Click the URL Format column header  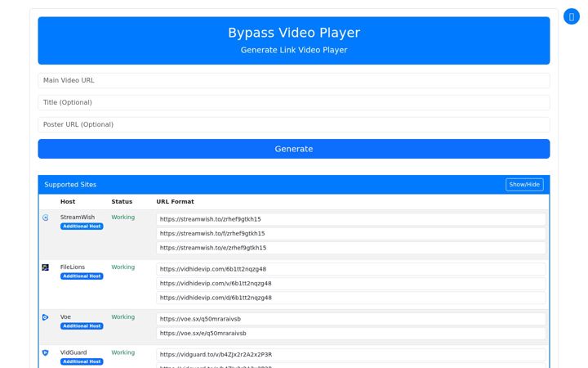coord(175,202)
